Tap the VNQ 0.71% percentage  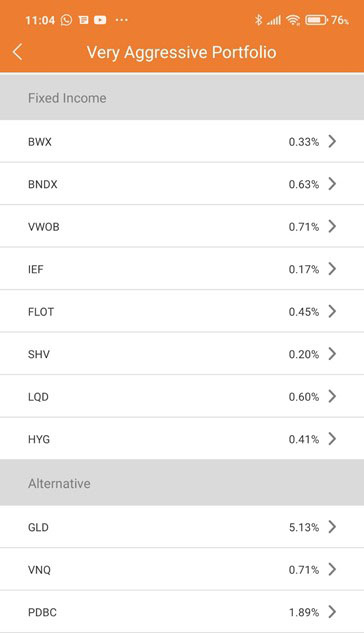(x=304, y=570)
